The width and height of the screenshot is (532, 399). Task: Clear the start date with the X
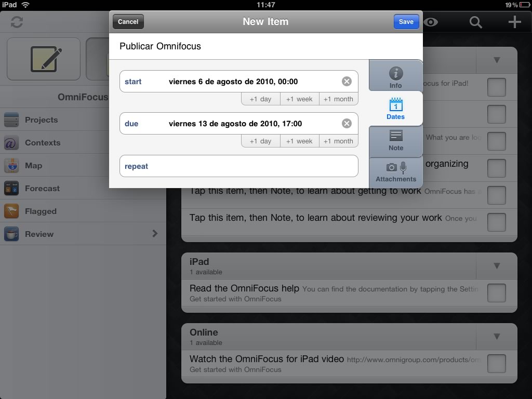[x=347, y=82]
